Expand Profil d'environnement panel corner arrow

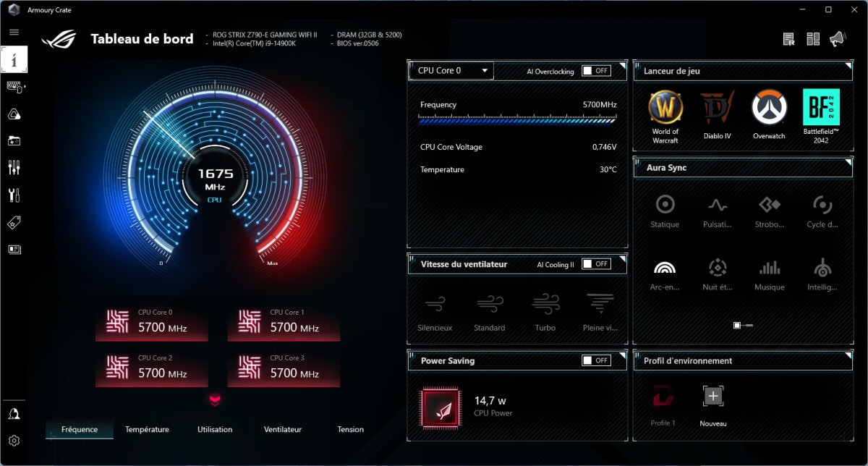pyautogui.click(x=848, y=355)
